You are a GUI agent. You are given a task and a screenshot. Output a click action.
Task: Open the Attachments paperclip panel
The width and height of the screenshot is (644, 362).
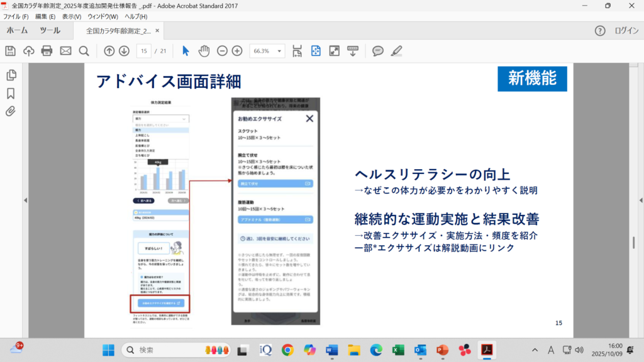click(x=11, y=111)
